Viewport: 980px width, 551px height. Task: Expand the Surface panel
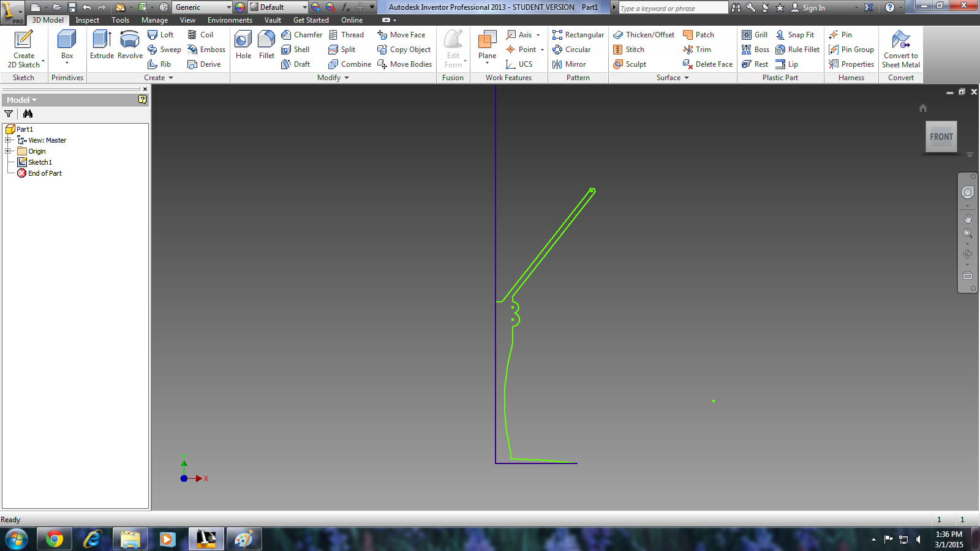(673, 78)
